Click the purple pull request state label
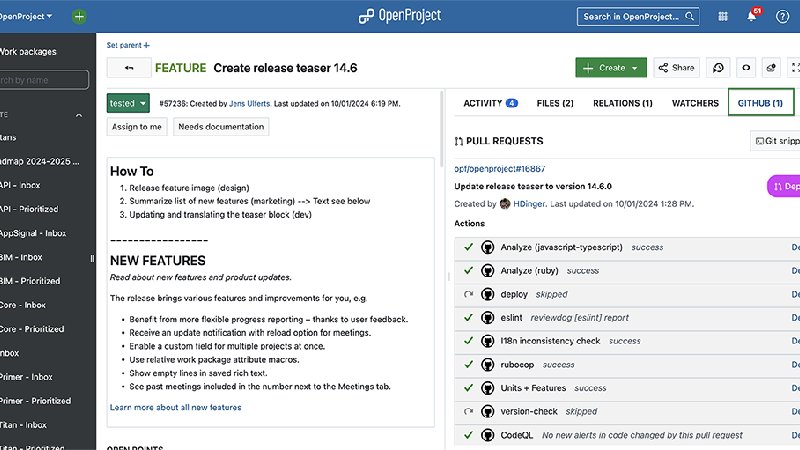The image size is (800, 450). point(784,186)
